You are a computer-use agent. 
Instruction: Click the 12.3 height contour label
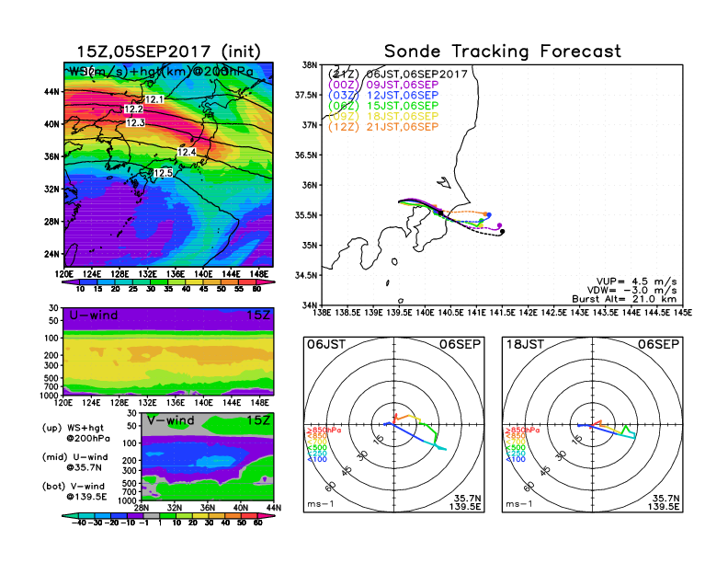point(135,122)
